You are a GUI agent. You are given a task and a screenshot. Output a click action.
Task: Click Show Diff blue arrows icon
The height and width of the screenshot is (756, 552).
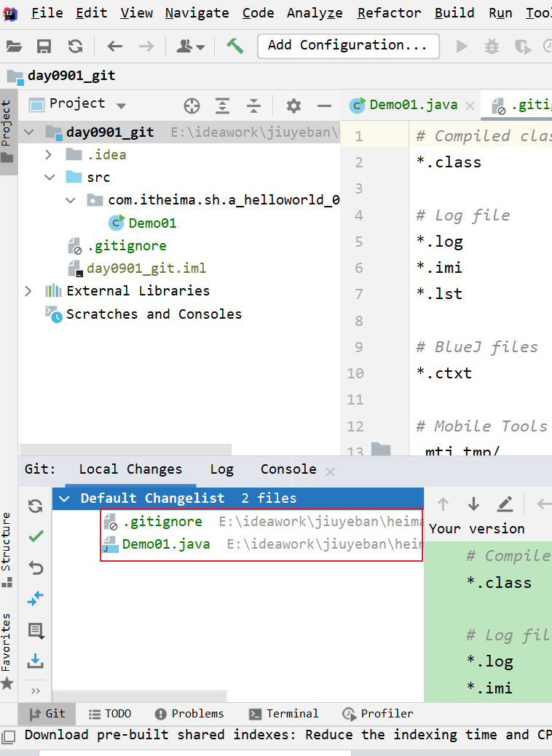[36, 598]
